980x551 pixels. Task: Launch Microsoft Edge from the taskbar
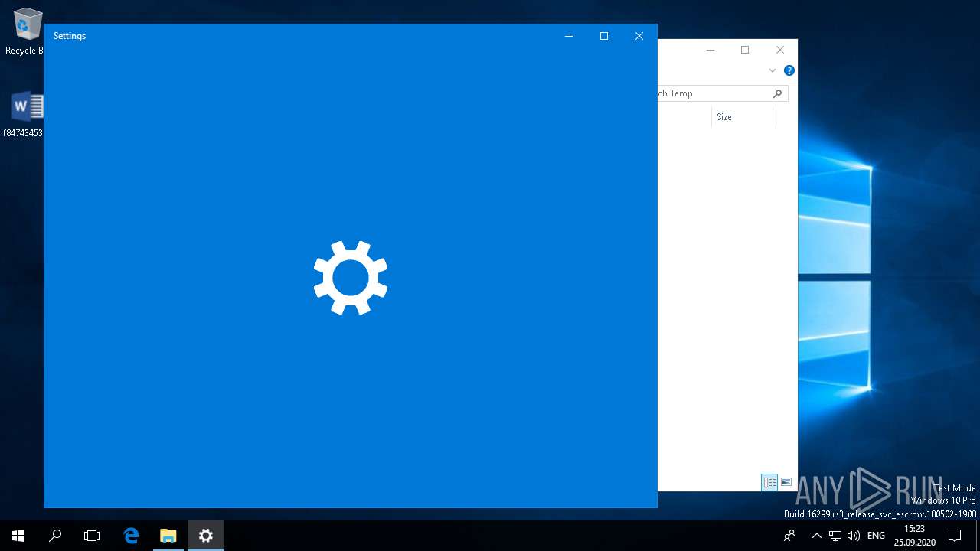(131, 536)
